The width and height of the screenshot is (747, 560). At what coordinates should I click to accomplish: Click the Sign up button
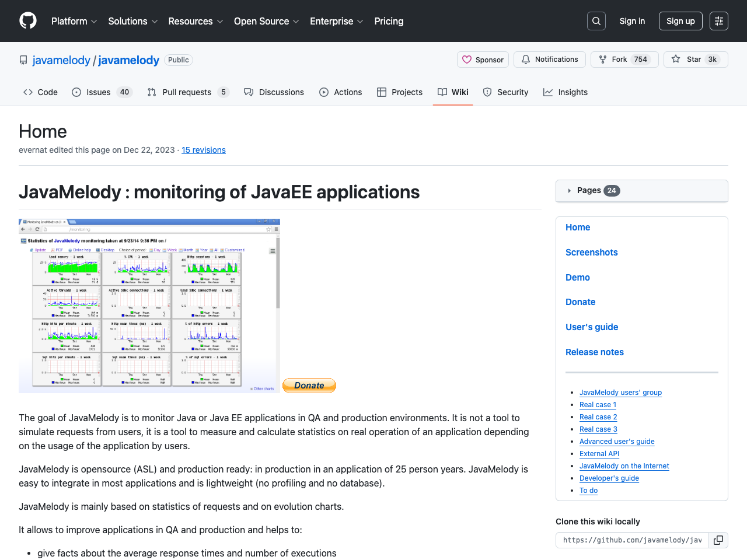pos(680,20)
